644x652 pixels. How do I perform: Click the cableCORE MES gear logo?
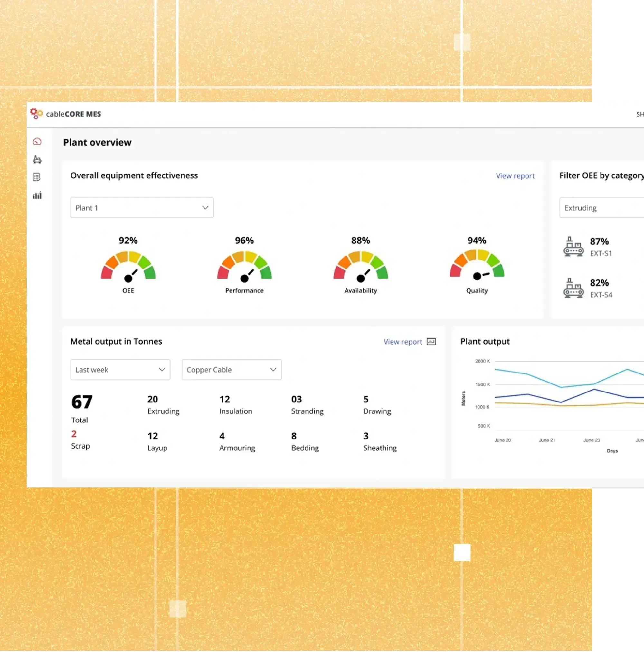tap(36, 113)
